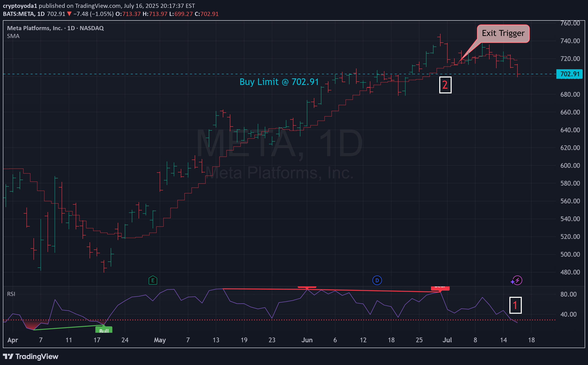Screen dimensions: 588x365
Task: Click the 760.00 price axis label
Action: [570, 23]
